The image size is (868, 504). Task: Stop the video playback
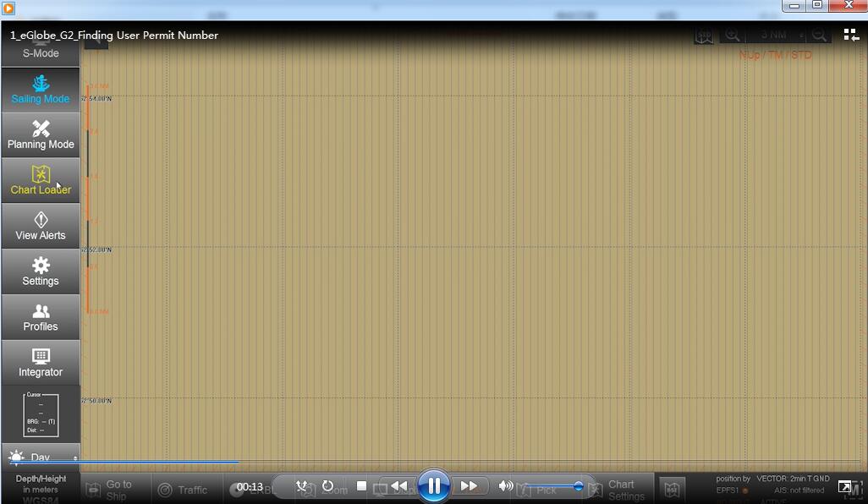coord(361,485)
